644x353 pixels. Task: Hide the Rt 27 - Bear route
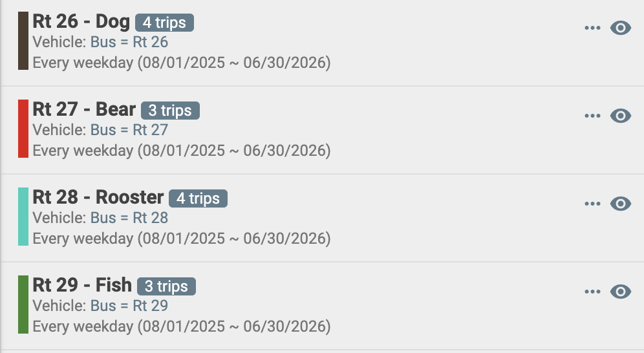coord(621,116)
